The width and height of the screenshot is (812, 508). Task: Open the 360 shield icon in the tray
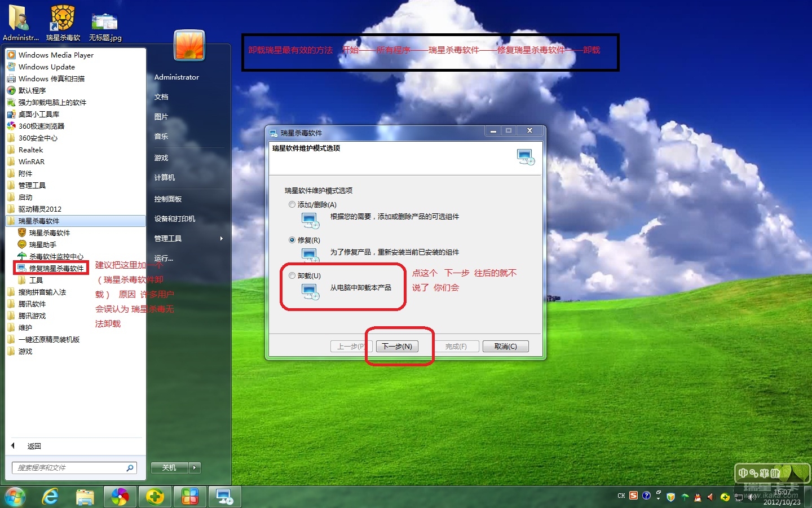coord(670,497)
